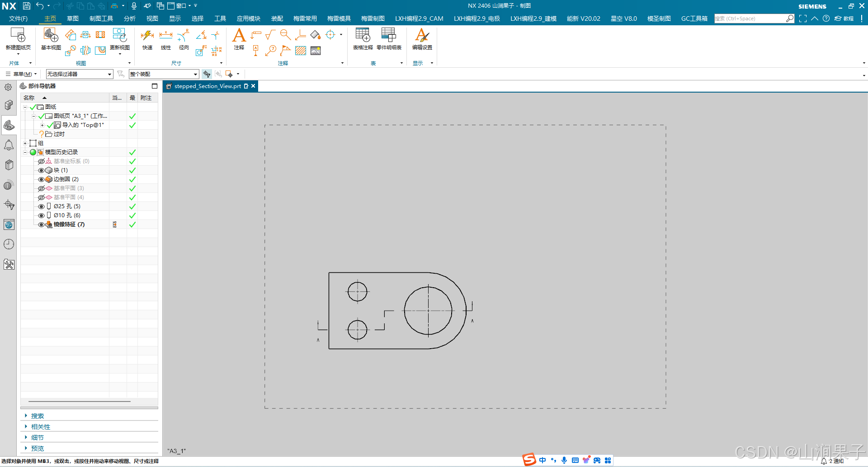Click the navigator settings gear icon
Screen dimensions: 868x467
point(9,87)
